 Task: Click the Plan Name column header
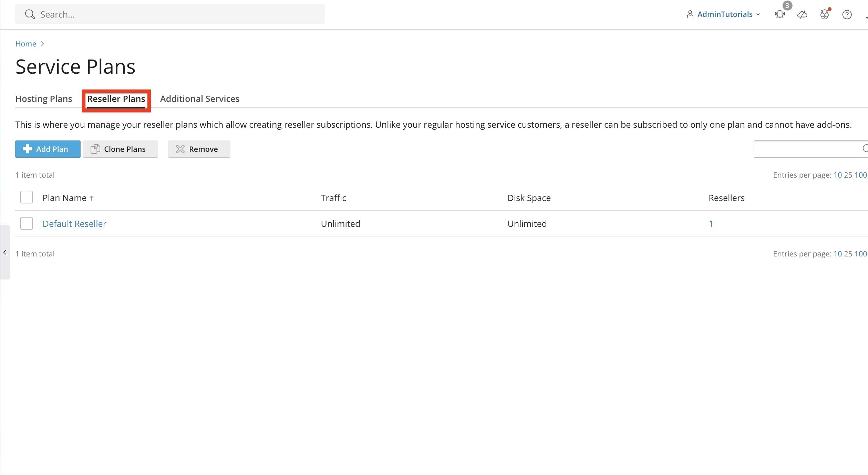click(x=64, y=198)
